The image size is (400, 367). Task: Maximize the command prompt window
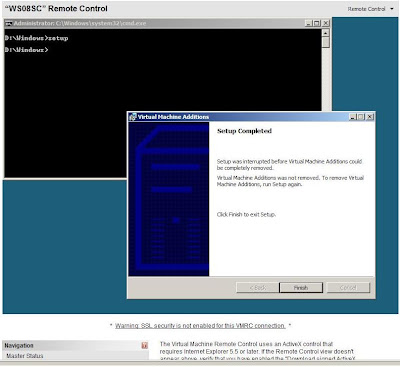pyautogui.click(x=317, y=23)
